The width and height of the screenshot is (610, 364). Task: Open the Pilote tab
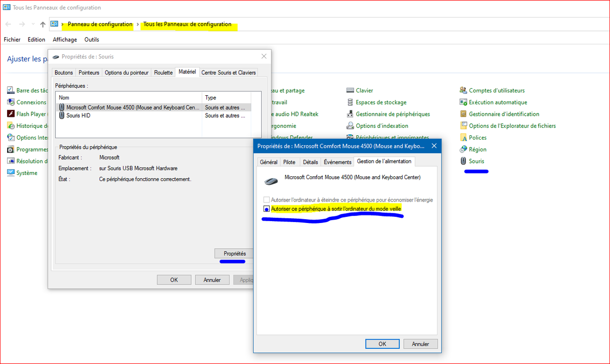(x=289, y=162)
